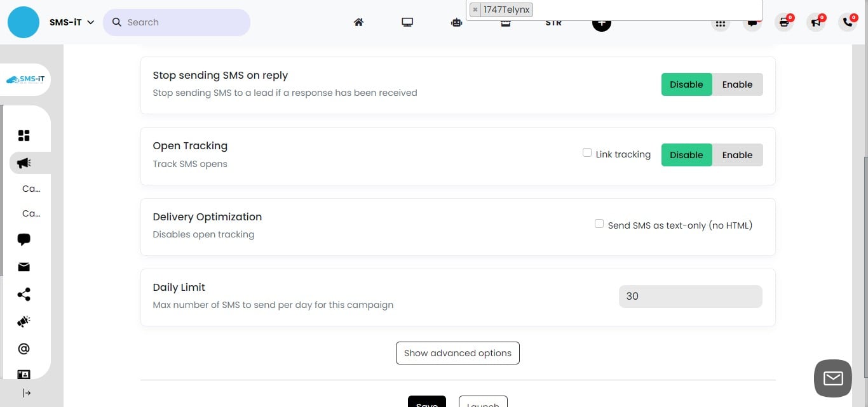Disable Open Tracking
Screen dimensions: 868x407
tap(686, 154)
